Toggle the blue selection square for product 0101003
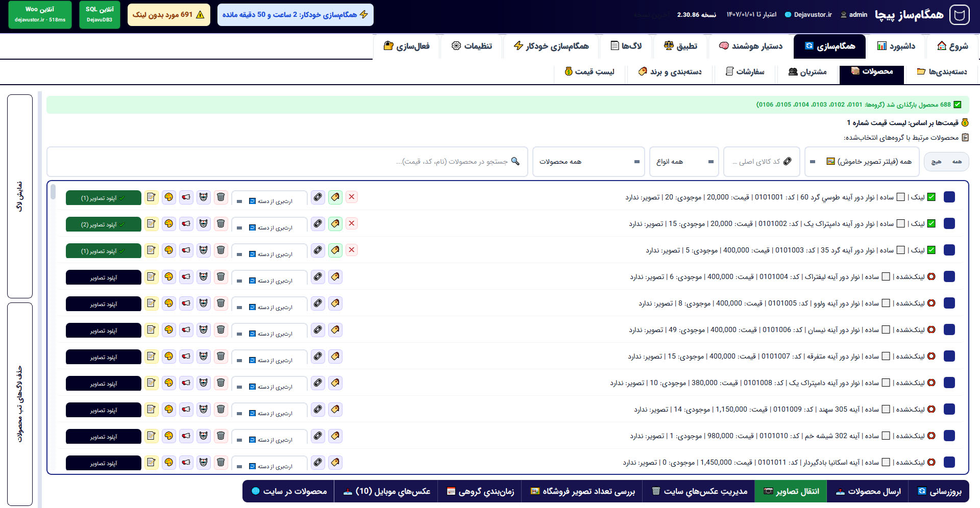Image resolution: width=980 pixels, height=508 pixels. point(949,250)
